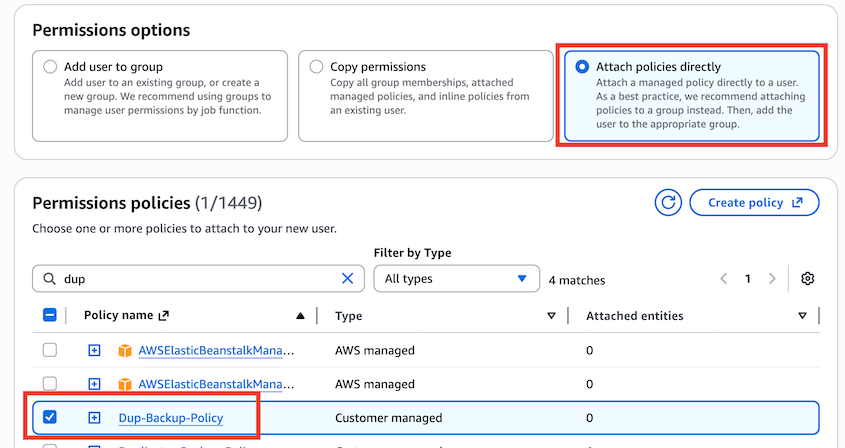Toggle the select-all policies header checkbox
Viewport: 845px width, 448px height.
coord(50,315)
